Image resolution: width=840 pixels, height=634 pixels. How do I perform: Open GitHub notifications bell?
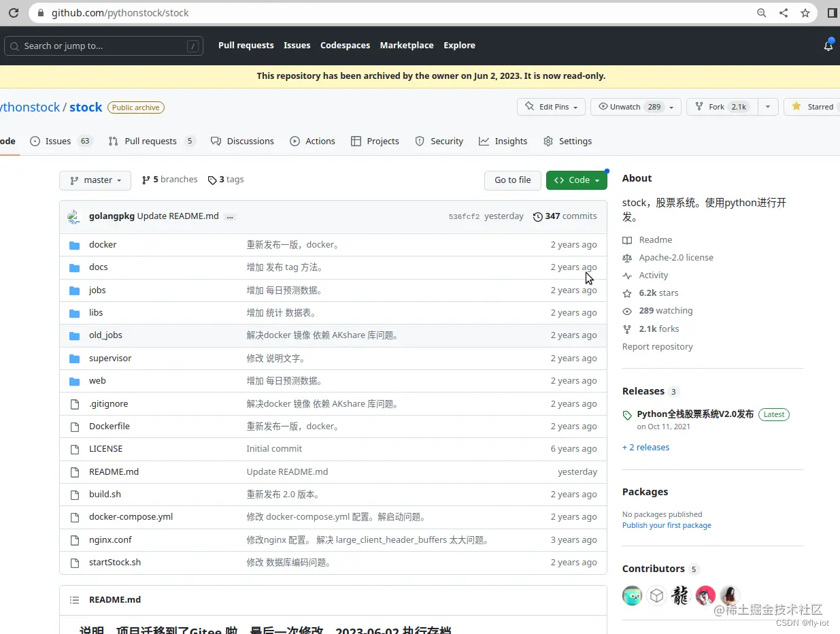point(828,46)
